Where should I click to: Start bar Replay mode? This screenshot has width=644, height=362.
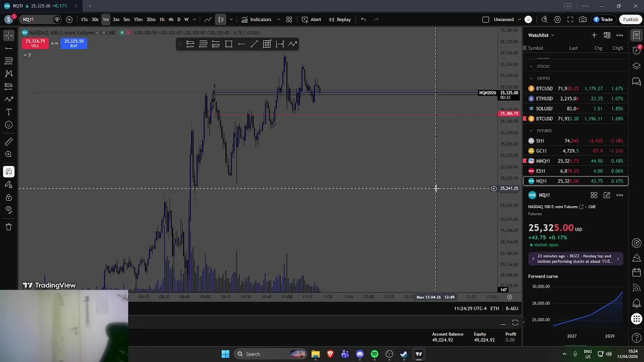(340, 20)
